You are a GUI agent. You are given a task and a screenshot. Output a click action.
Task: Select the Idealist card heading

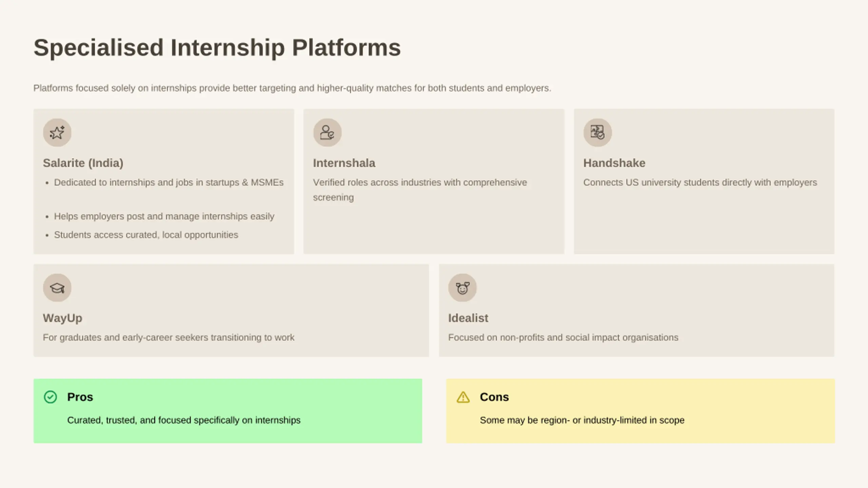click(x=468, y=318)
